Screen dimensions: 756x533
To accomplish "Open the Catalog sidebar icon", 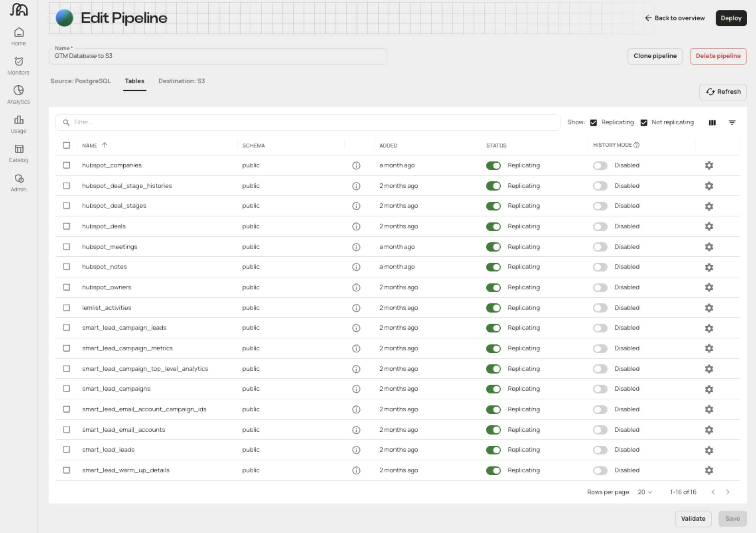I will point(19,153).
